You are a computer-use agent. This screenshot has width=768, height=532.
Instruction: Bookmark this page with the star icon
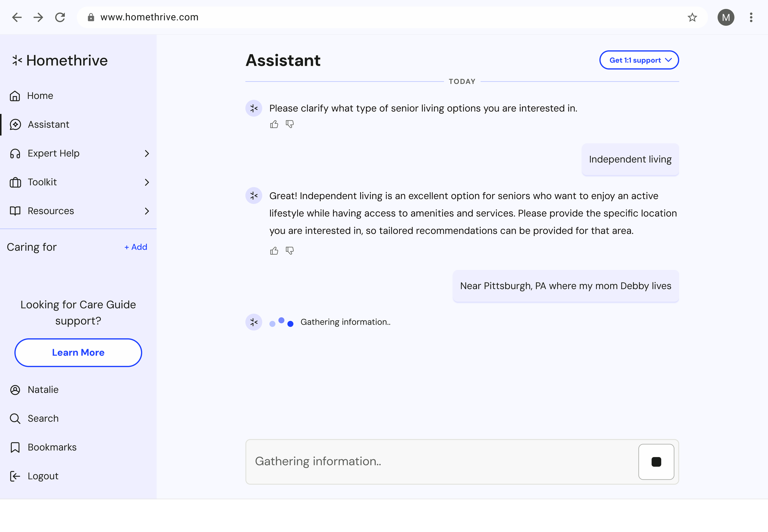pyautogui.click(x=692, y=17)
